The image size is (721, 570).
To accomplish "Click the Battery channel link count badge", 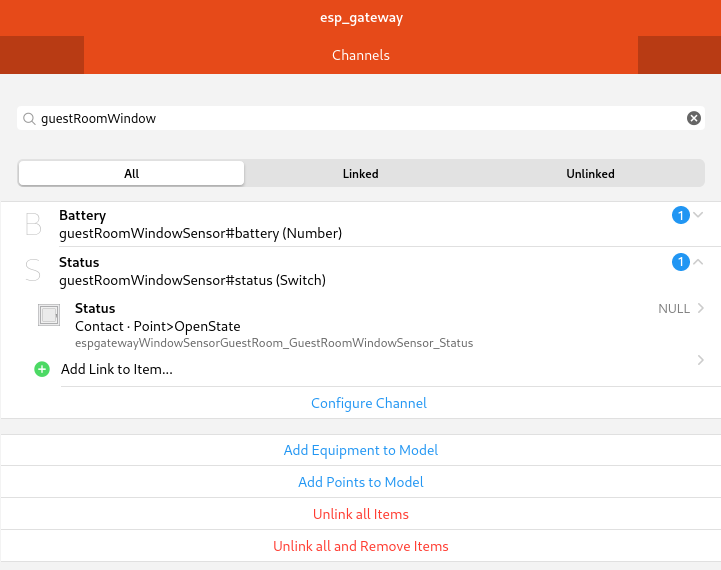I will click(680, 215).
